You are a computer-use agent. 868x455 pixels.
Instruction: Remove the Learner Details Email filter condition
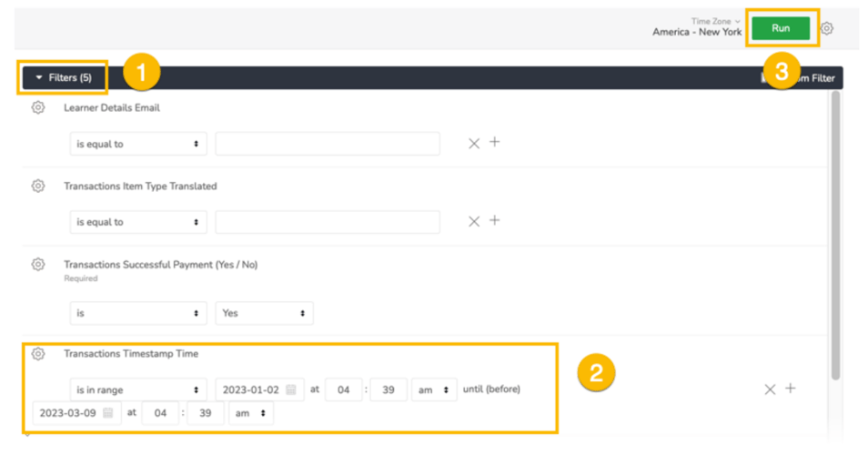click(473, 144)
